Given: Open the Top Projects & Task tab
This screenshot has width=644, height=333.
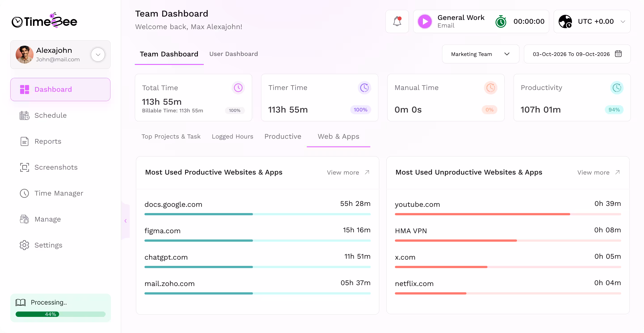Looking at the screenshot, I should tap(171, 137).
